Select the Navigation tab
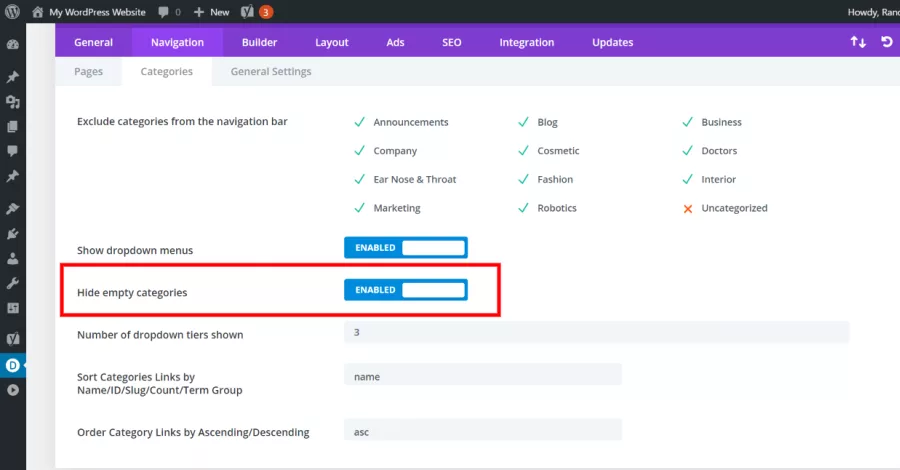 pos(177,42)
